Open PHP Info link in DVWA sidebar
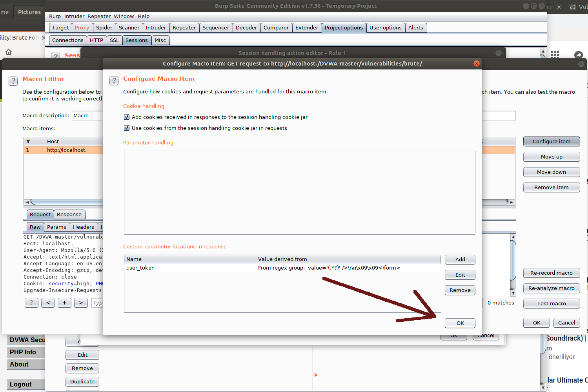Viewport: 588px width, 392px height. click(26, 352)
